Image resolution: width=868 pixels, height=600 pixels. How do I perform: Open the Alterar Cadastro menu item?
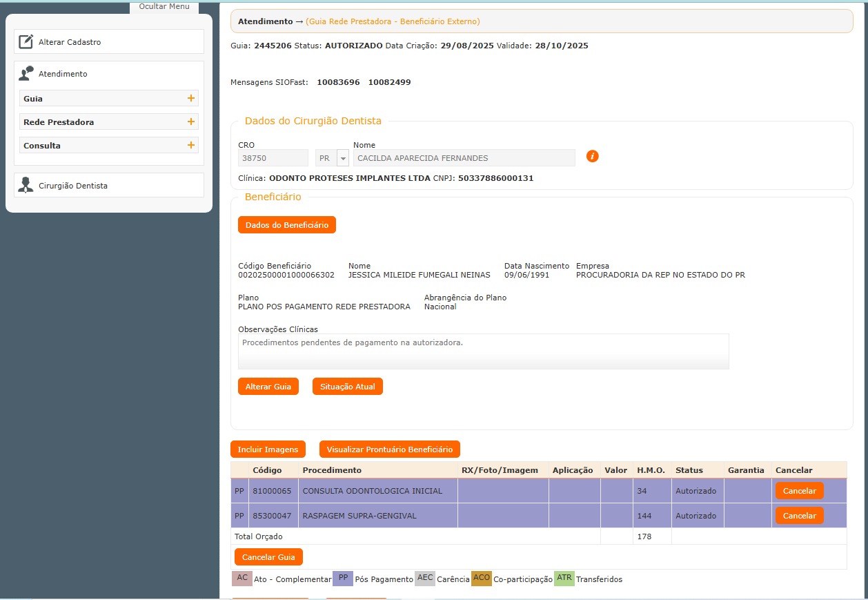click(x=70, y=42)
